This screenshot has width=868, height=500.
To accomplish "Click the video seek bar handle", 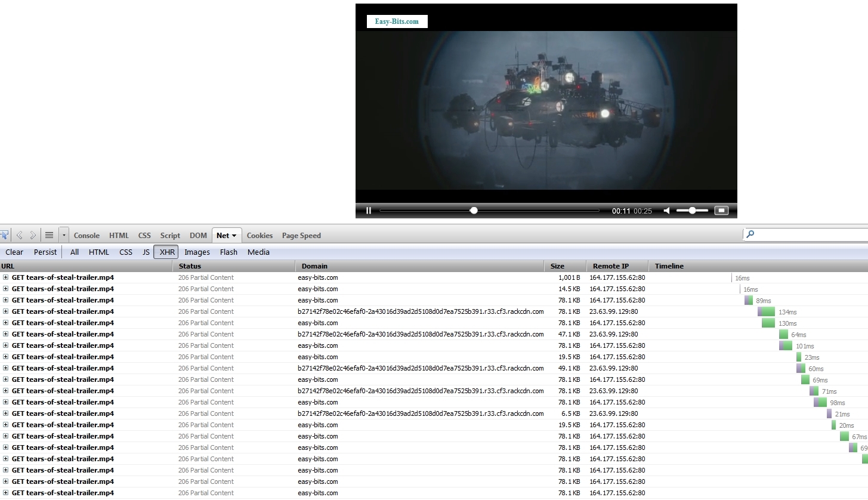I will pyautogui.click(x=474, y=211).
